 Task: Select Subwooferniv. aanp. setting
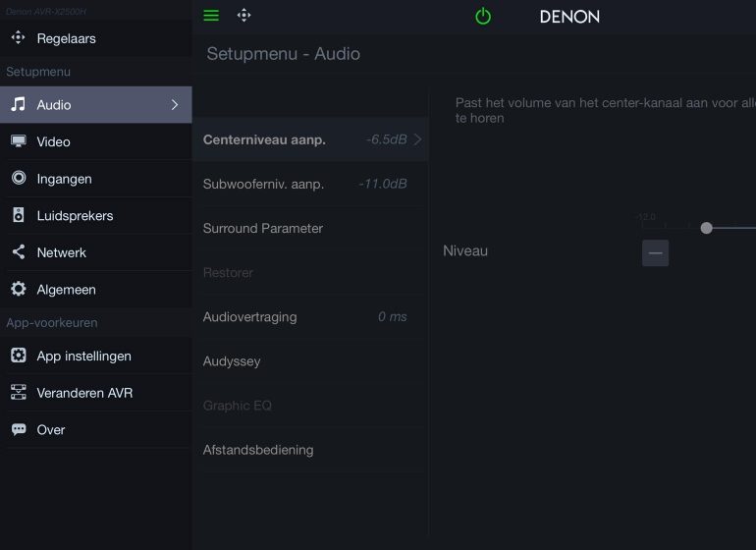[x=304, y=184]
